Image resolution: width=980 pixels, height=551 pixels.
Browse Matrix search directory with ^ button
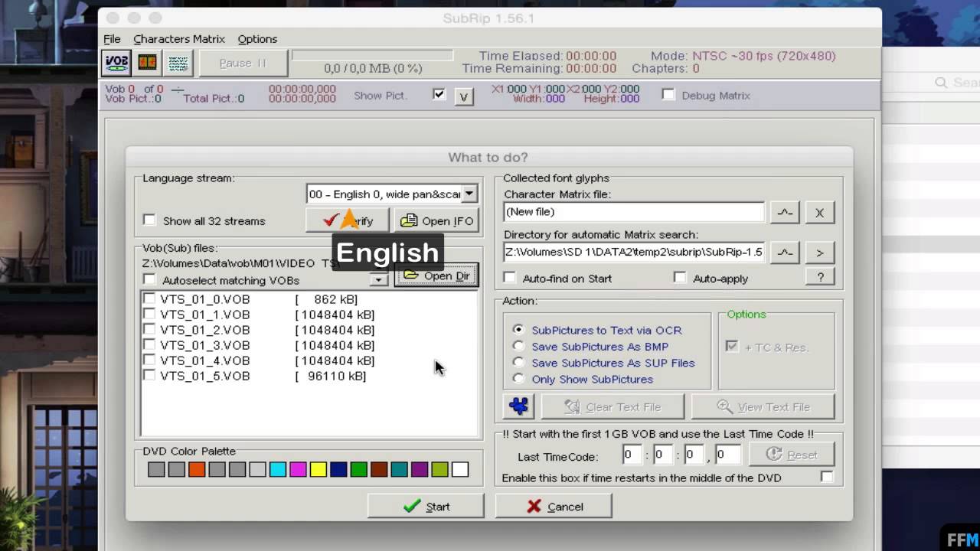point(785,253)
